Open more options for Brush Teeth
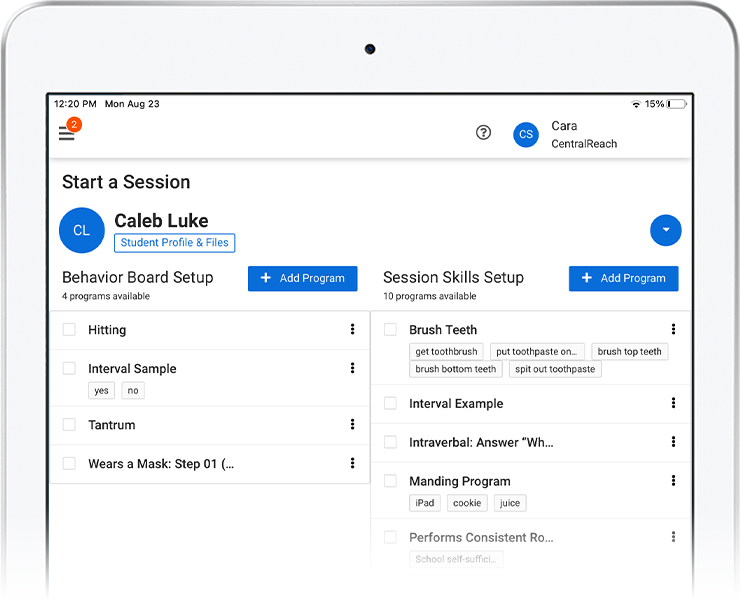The image size is (740, 600). pos(673,329)
